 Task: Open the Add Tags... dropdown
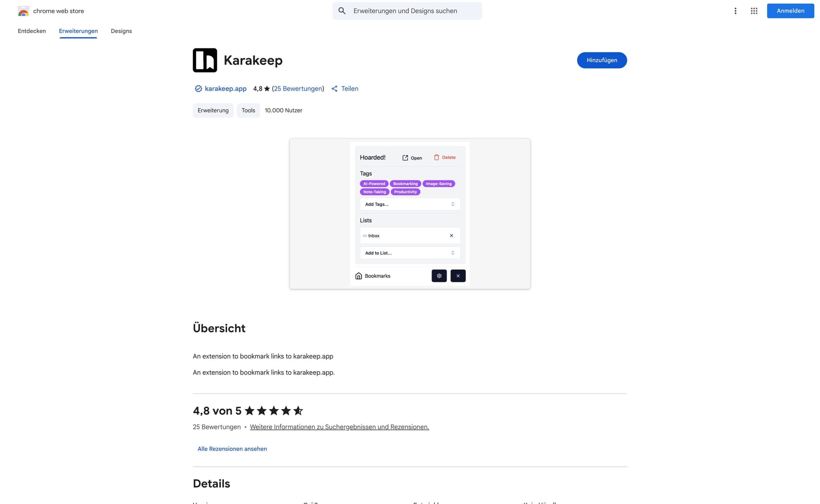(410, 204)
